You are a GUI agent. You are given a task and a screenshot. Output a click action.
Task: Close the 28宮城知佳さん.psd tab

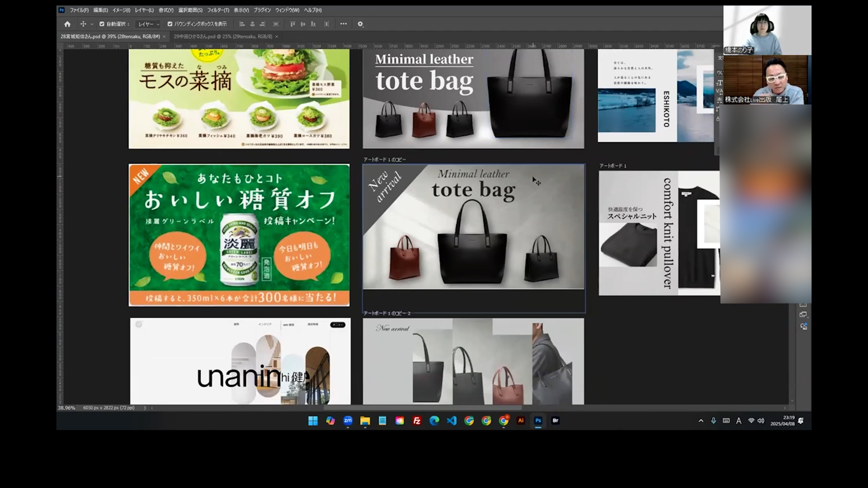tap(164, 37)
